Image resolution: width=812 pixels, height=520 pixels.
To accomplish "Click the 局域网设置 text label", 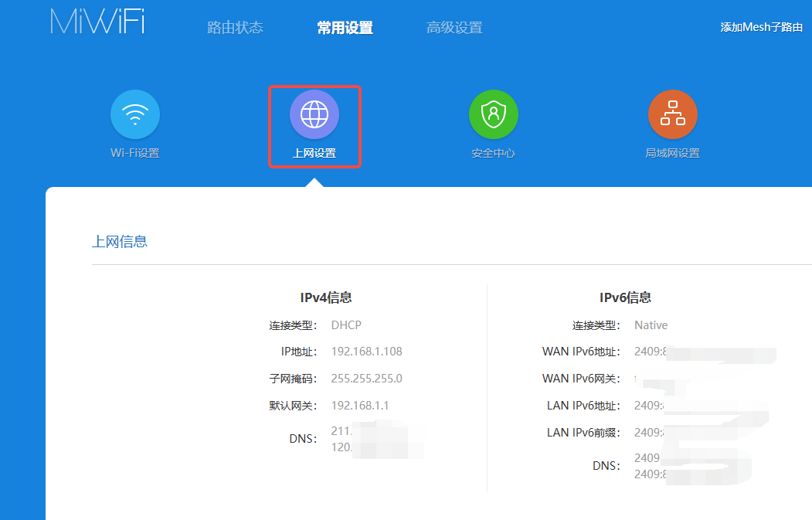I will coord(672,153).
